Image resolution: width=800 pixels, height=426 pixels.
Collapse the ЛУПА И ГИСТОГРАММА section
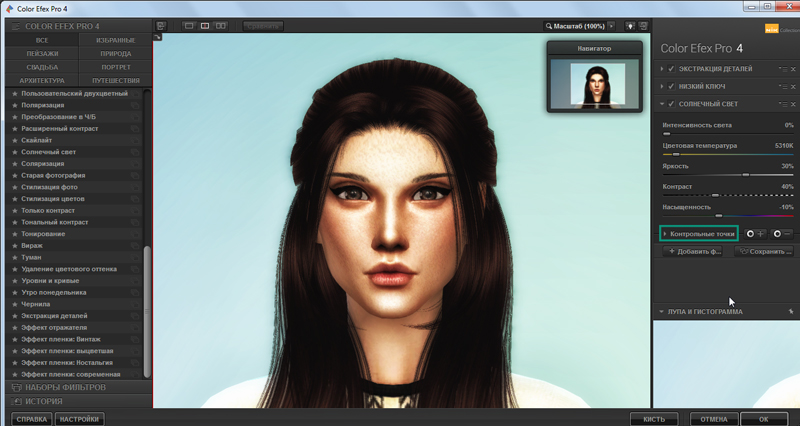(661, 312)
